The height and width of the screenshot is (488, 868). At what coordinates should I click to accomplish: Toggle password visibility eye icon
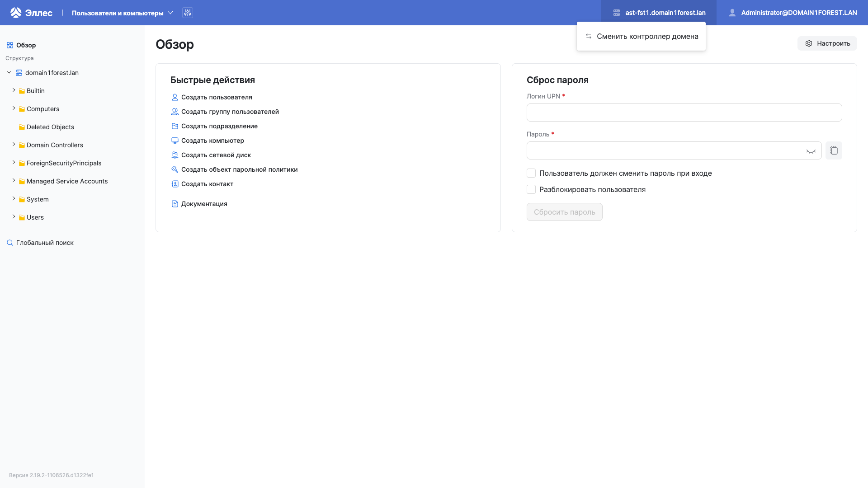[x=811, y=151]
